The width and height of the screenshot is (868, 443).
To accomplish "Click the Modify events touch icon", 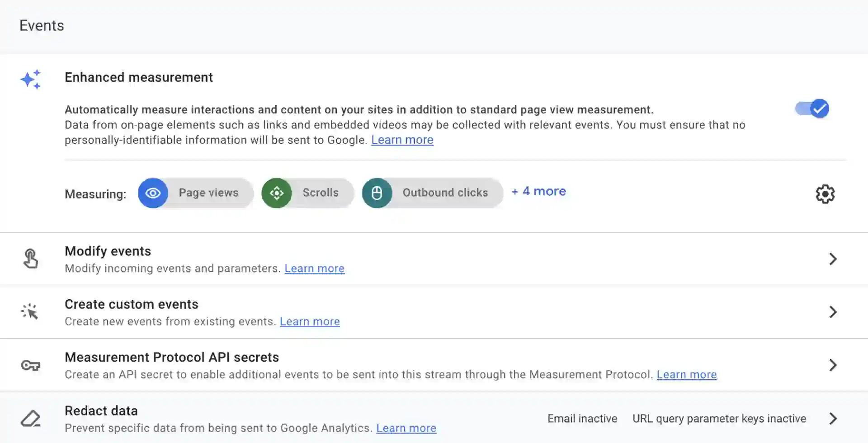I will [30, 259].
